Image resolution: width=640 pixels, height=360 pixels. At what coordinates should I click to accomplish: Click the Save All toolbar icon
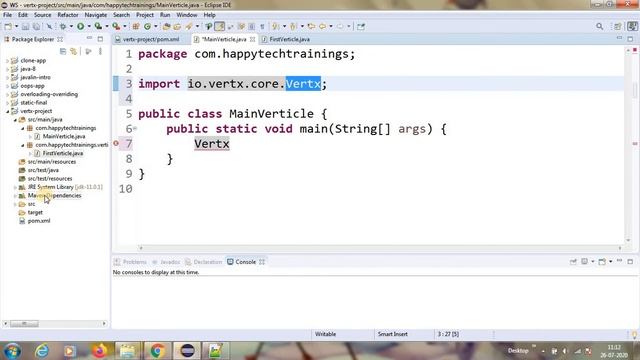click(36, 27)
